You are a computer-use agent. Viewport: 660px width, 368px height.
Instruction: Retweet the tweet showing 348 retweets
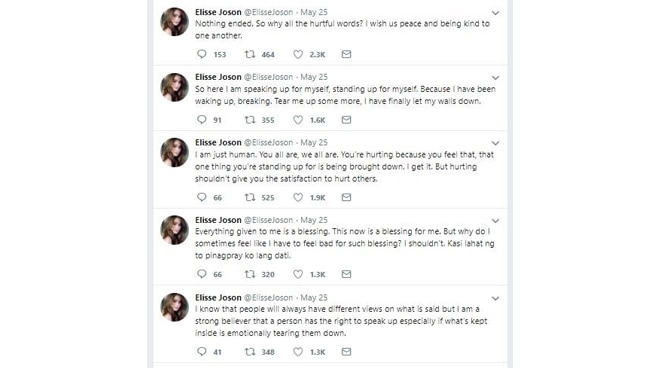tap(250, 352)
